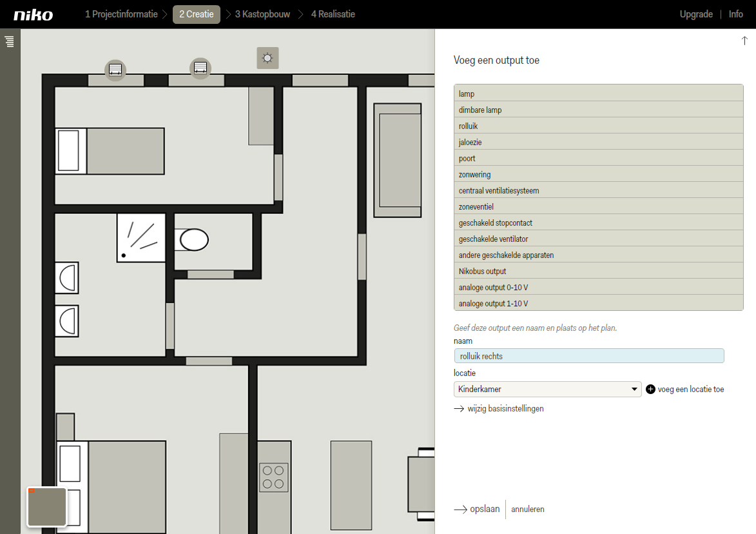Click the plus icon to add a location
This screenshot has height=534, width=756.
tap(650, 390)
